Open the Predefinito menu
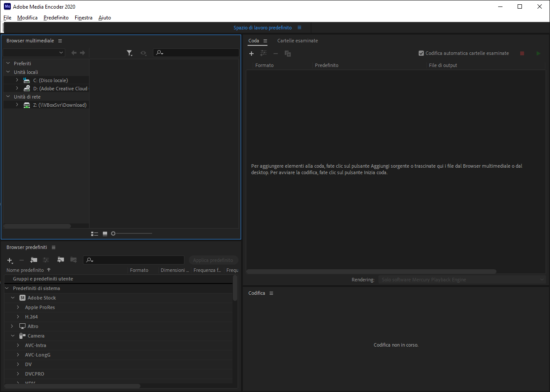The image size is (550, 392). (56, 18)
